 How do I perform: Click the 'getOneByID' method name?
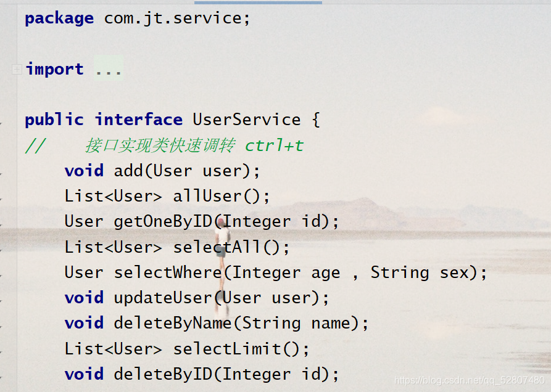coord(163,222)
